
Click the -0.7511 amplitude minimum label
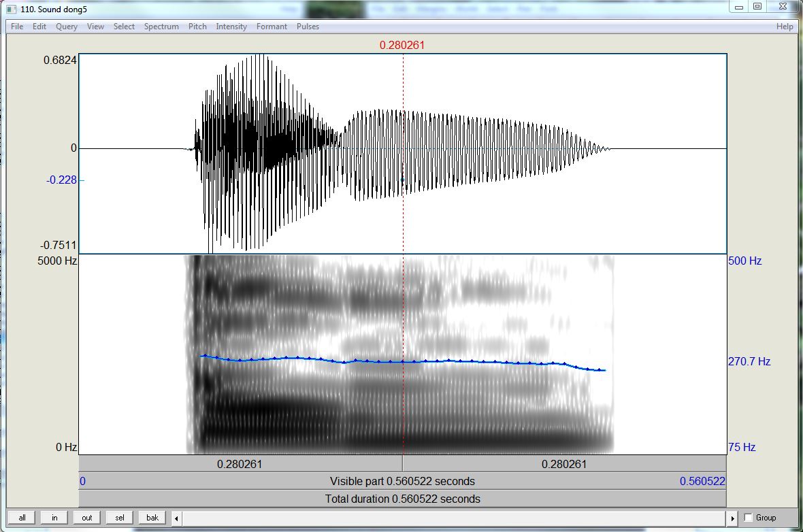coord(58,245)
